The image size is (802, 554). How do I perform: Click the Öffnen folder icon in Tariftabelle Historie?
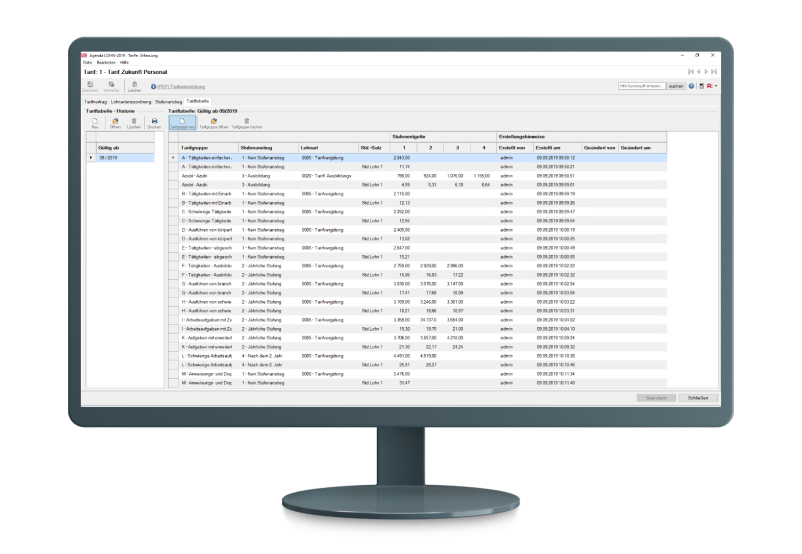114,122
